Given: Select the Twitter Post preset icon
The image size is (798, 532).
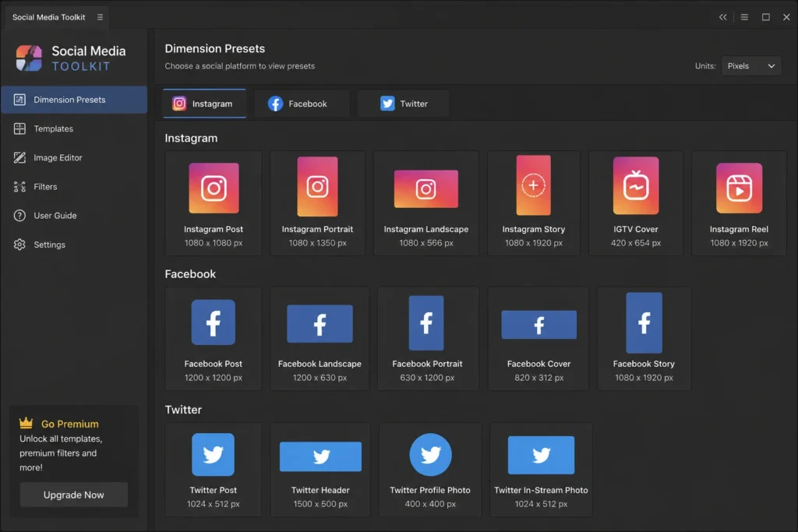Looking at the screenshot, I should point(214,455).
